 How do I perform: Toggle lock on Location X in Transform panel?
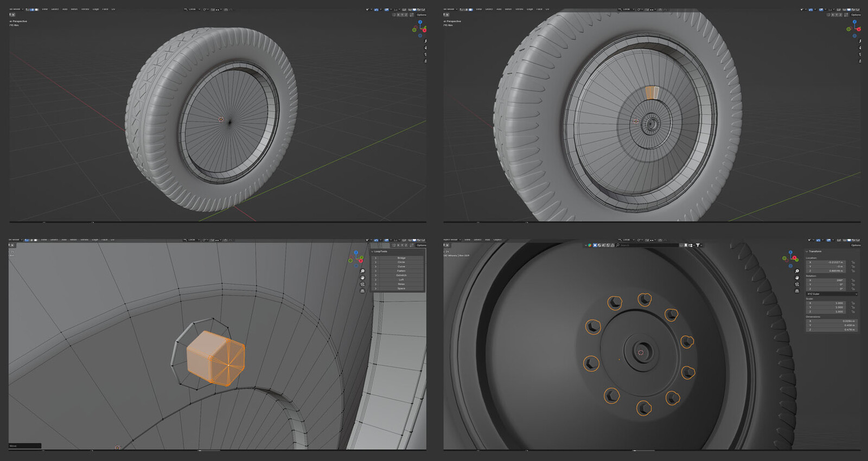pos(853,262)
